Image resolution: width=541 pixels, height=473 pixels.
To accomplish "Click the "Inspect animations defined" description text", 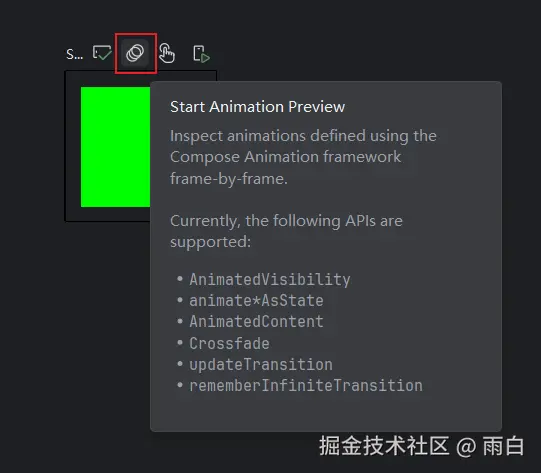I will [x=267, y=136].
